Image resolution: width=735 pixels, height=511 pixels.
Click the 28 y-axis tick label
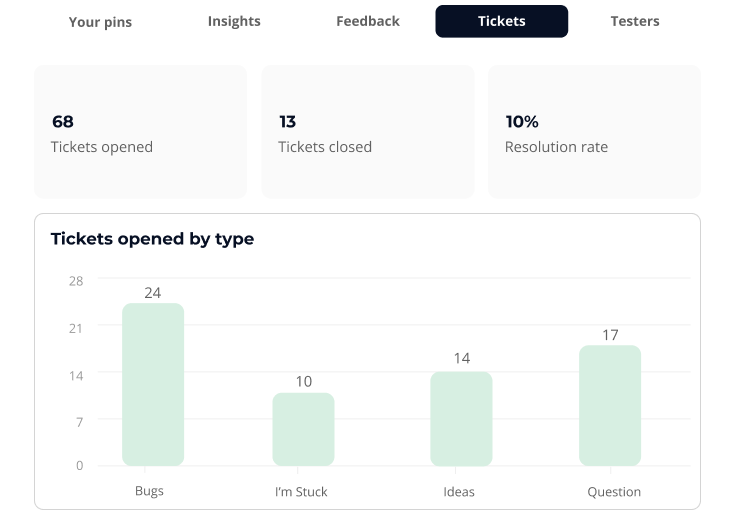[76, 281]
